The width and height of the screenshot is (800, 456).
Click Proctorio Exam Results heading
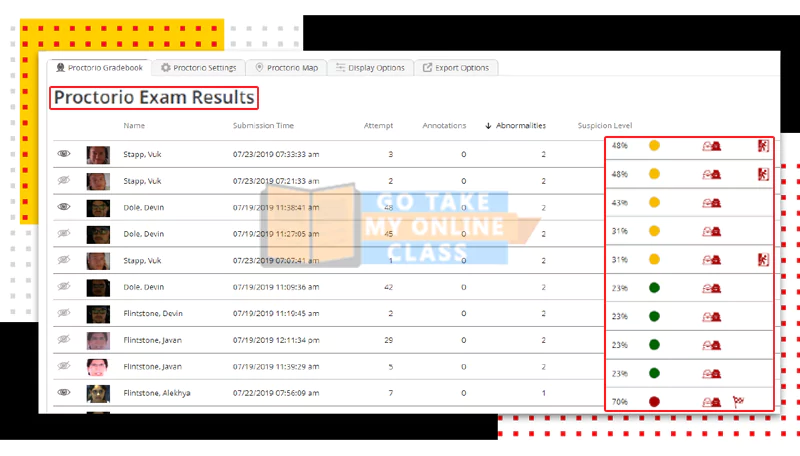pyautogui.click(x=154, y=97)
